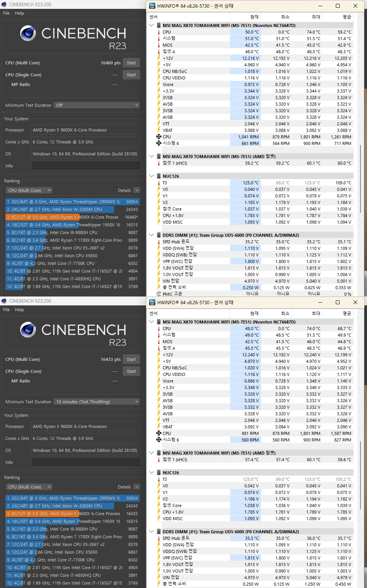Screen dimensions: 367x588
Task: Start Multi Core test beside 16433 pts
Action: coord(131,359)
